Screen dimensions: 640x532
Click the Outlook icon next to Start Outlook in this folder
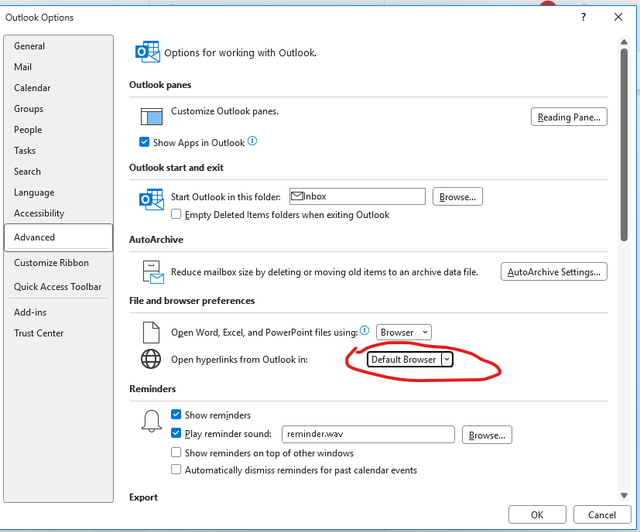coord(151,199)
